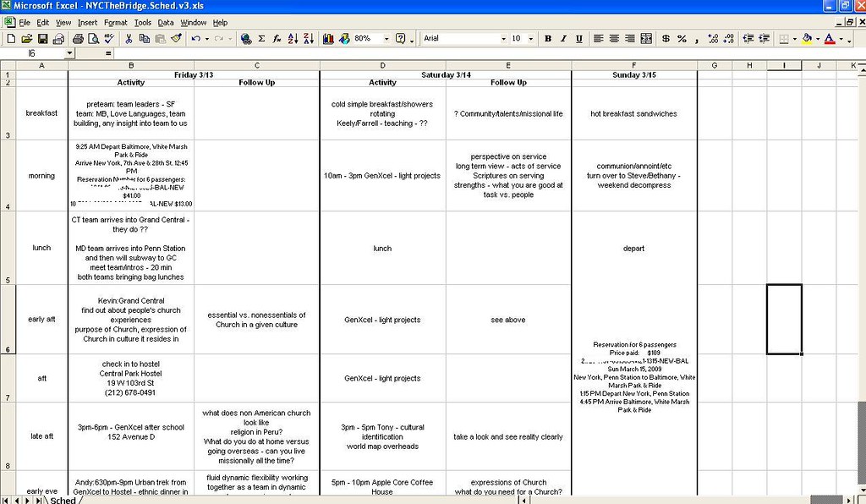Toggle Bold formatting
Screen dimensions: 866x504
tap(548, 39)
